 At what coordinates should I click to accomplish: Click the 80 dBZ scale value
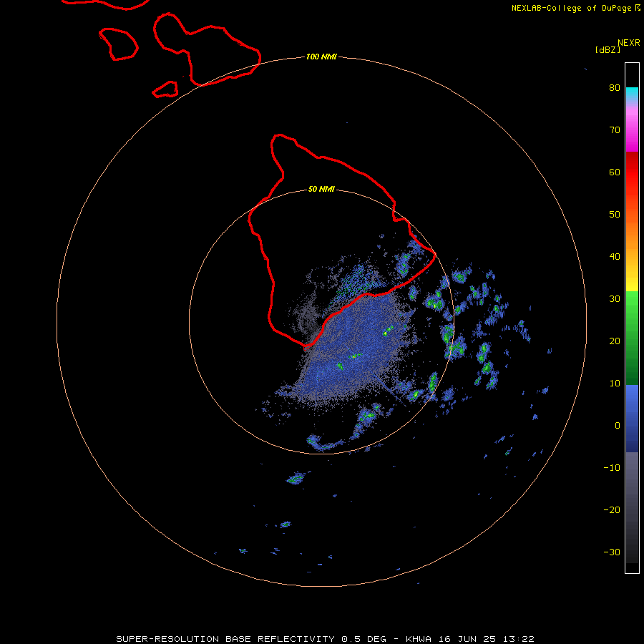615,87
